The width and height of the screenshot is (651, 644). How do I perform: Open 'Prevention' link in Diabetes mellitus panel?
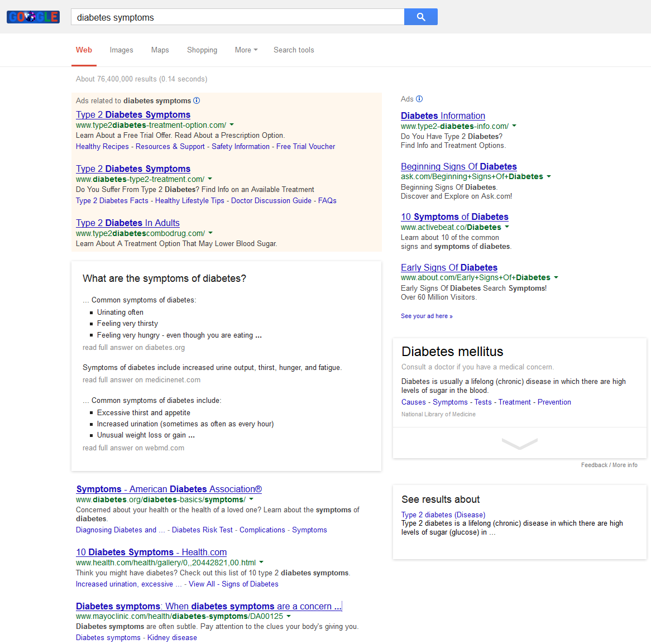[554, 402]
